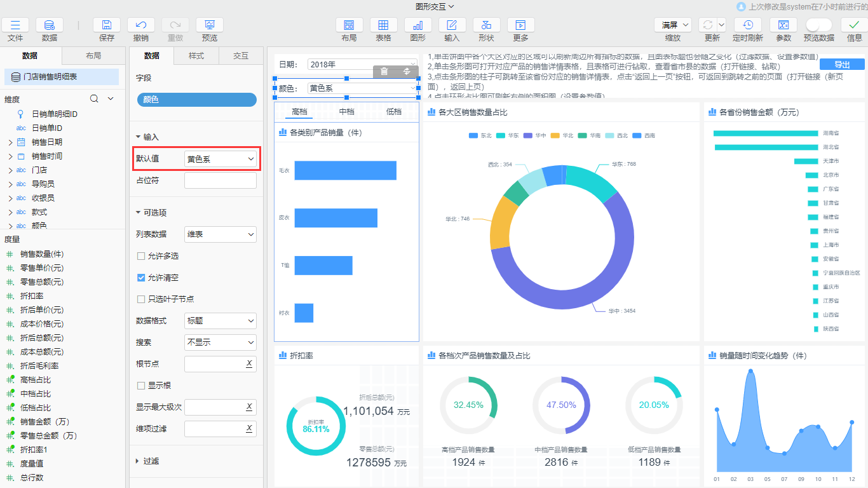868x488 pixels.
Task: Click the blue 导出 button
Action: [841, 64]
